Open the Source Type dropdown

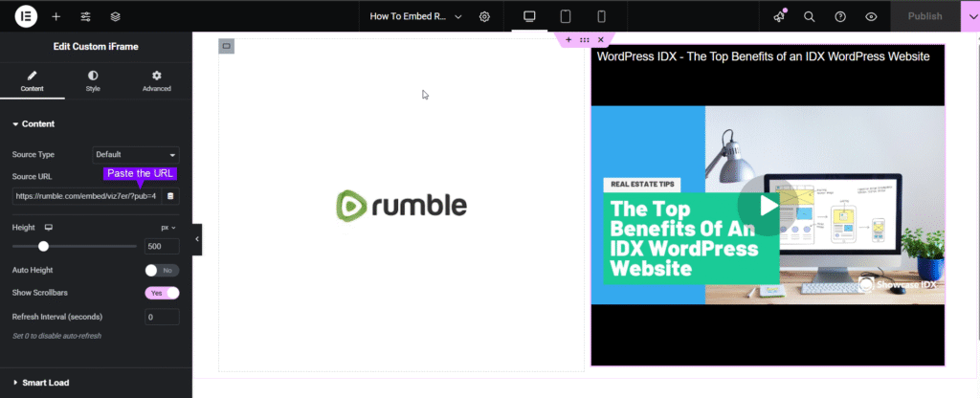136,154
